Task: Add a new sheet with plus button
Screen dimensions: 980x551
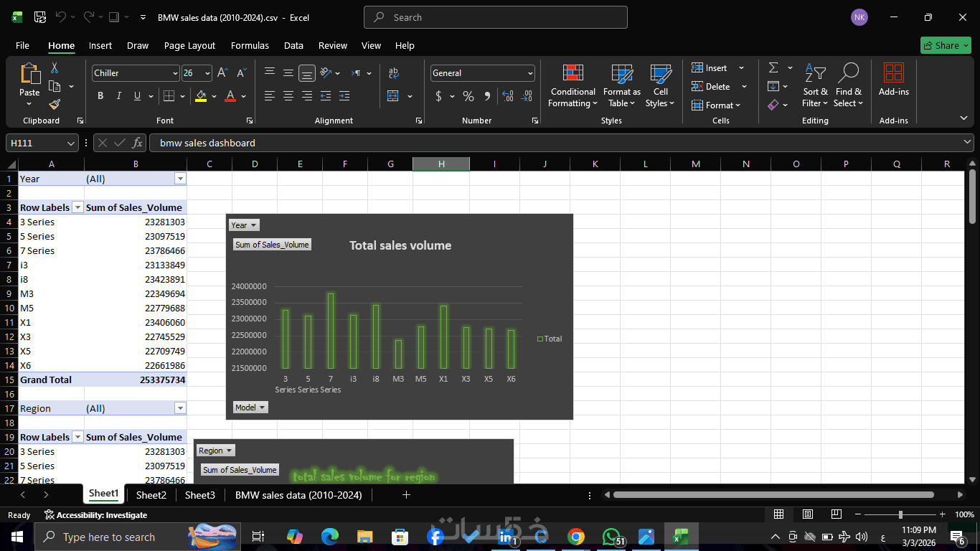Action: (406, 495)
